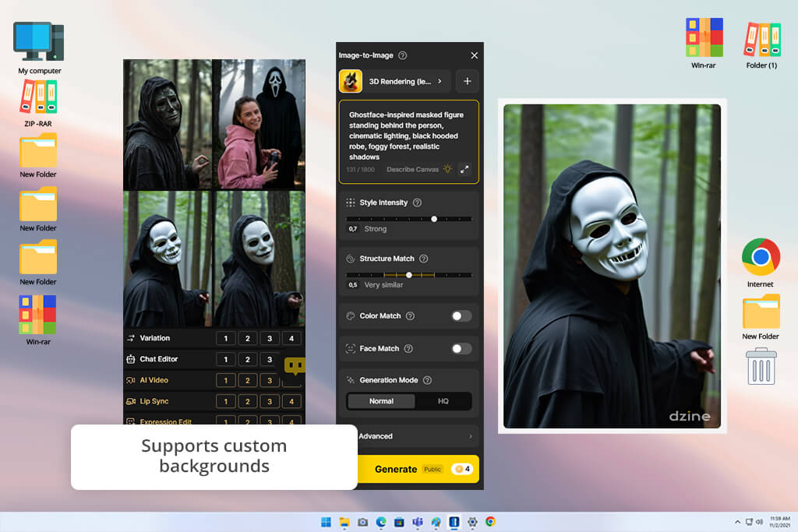Open Microsoft Edge from the taskbar
Screen dimensions: 798x532
click(x=381, y=522)
